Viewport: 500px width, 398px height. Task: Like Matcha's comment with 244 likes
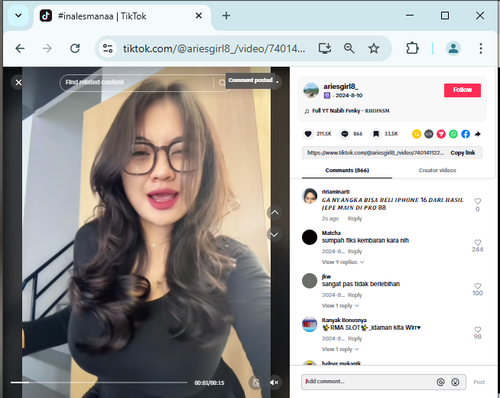click(478, 242)
